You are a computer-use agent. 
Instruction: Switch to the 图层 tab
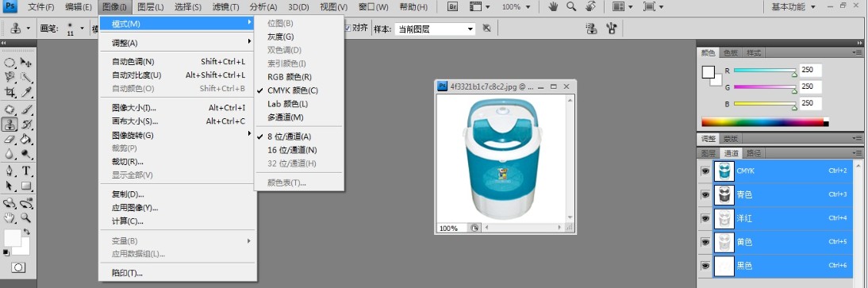tap(709, 153)
